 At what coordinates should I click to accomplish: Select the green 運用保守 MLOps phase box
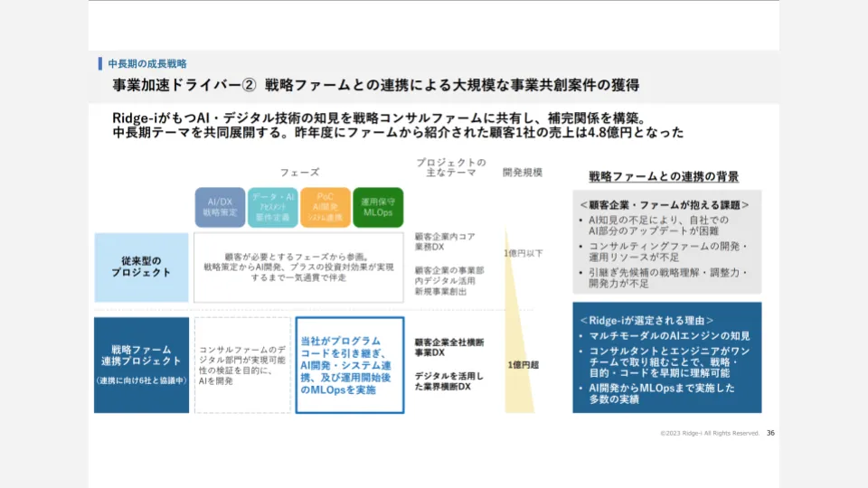pyautogui.click(x=377, y=207)
